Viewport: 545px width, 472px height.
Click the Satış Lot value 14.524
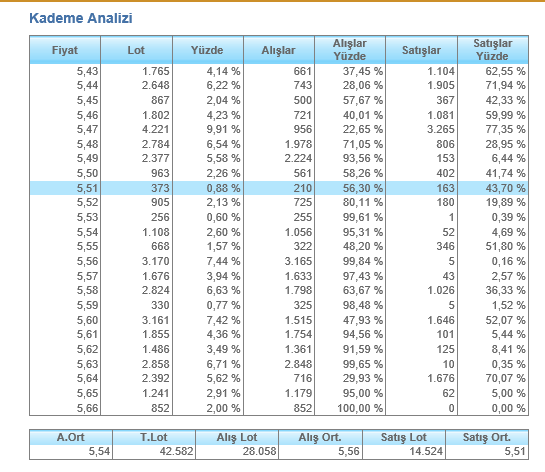[426, 451]
